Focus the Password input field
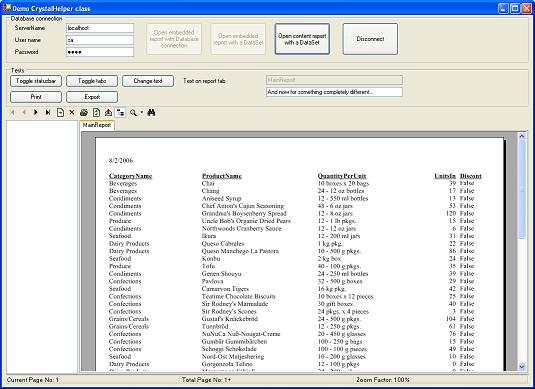 coord(100,52)
